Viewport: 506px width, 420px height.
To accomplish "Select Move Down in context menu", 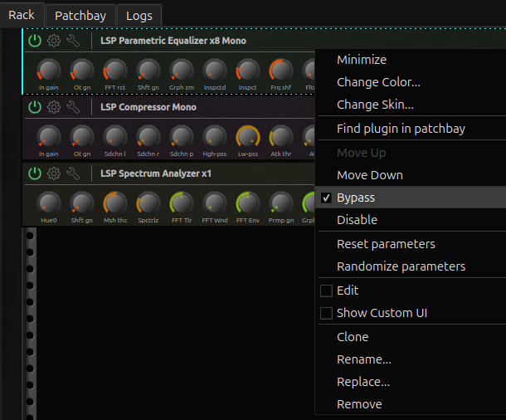I will coord(411,175).
